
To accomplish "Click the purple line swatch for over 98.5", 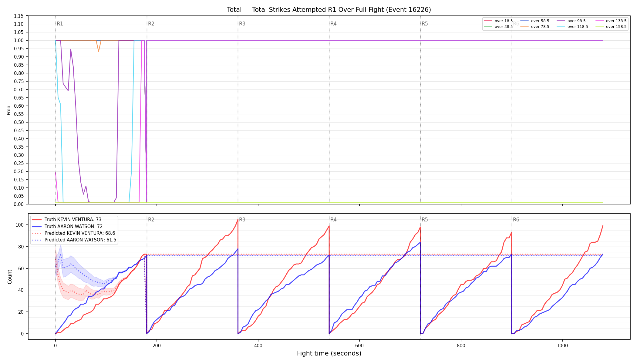I will 561,21.
